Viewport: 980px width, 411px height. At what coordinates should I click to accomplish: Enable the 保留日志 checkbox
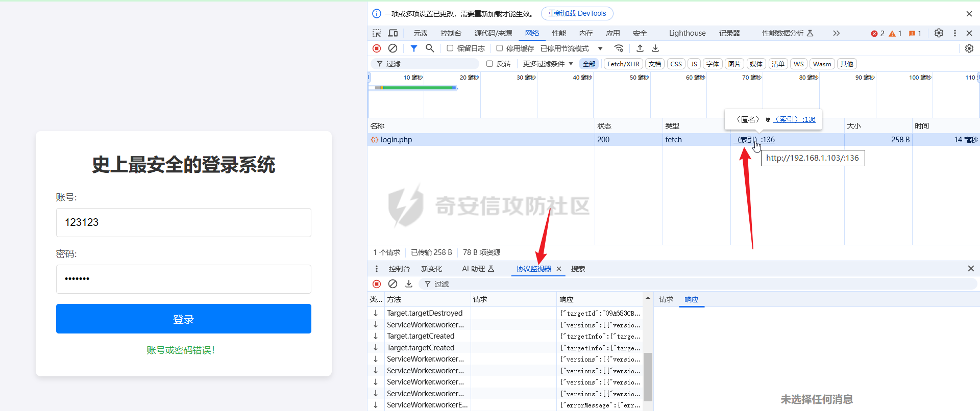(450, 48)
